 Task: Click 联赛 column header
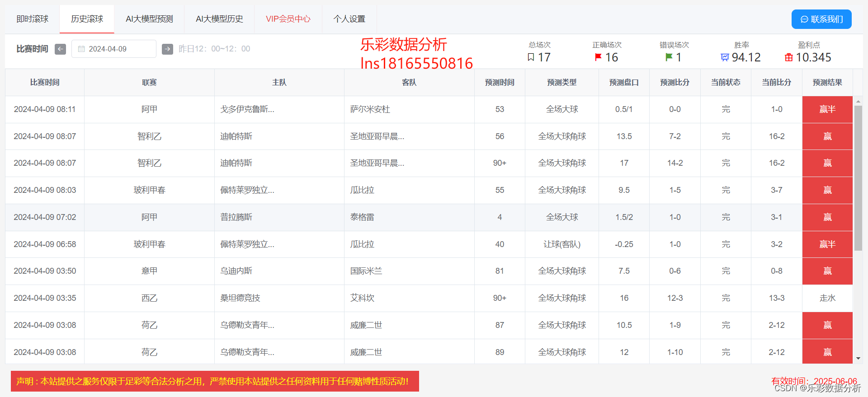point(149,82)
